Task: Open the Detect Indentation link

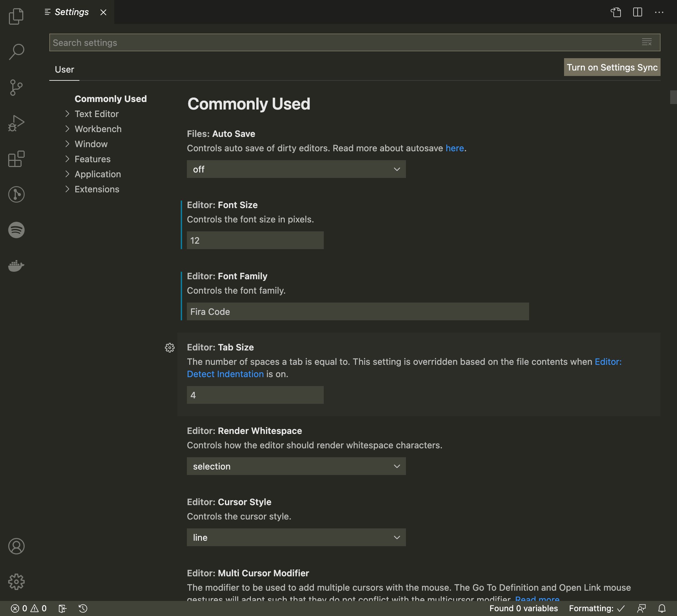Action: point(225,374)
